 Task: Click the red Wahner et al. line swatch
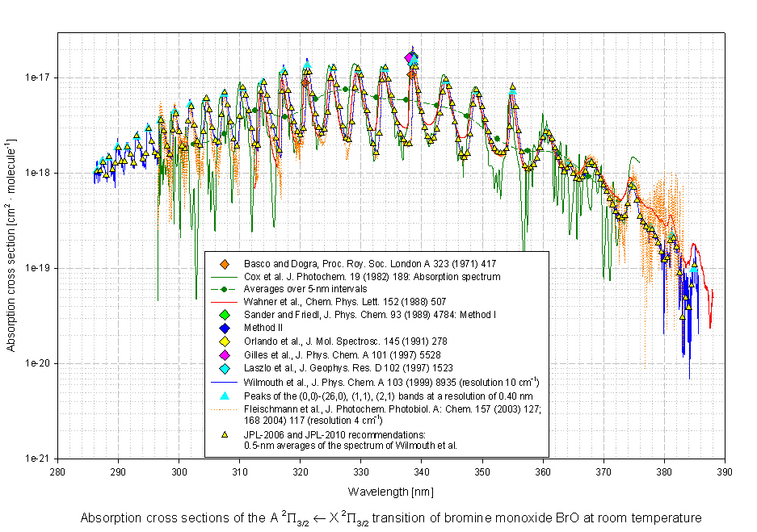[225, 302]
